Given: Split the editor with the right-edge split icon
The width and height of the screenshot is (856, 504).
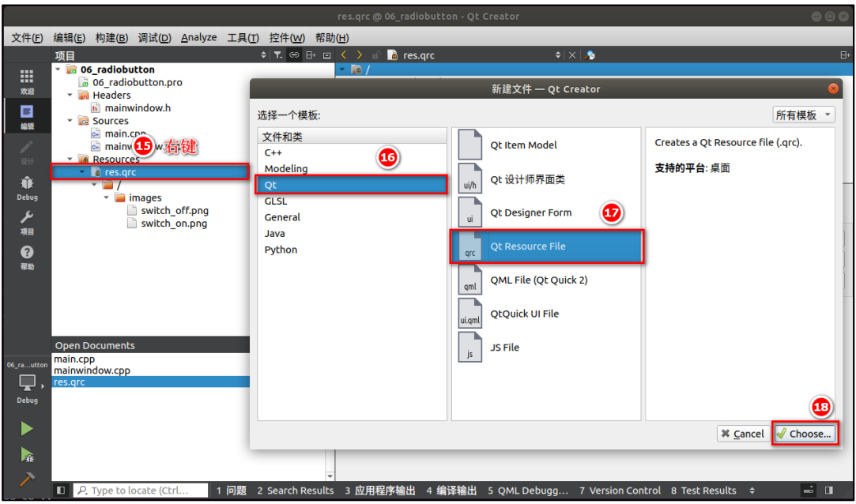Looking at the screenshot, I should pos(844,55).
